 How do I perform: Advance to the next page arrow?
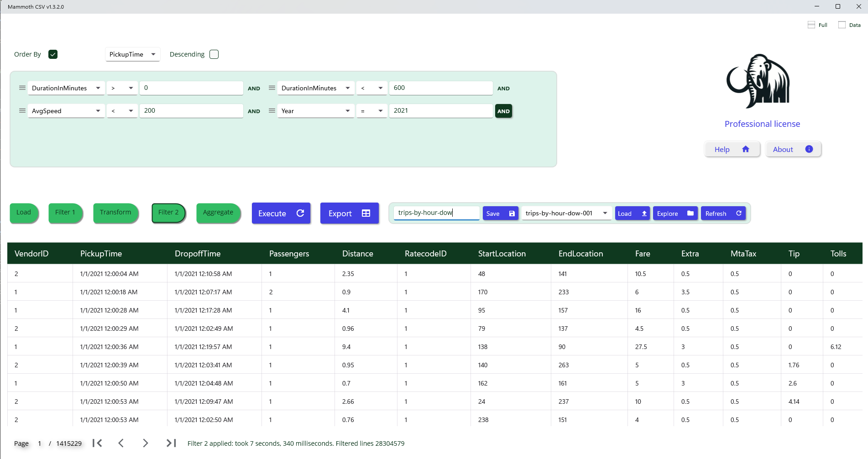point(146,443)
